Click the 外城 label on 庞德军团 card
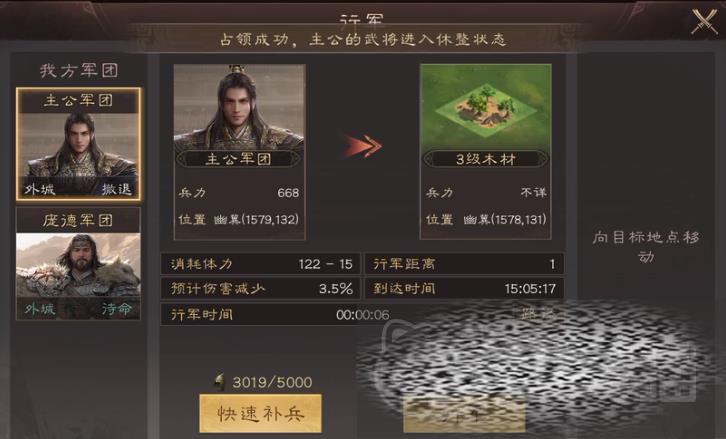 coord(39,309)
